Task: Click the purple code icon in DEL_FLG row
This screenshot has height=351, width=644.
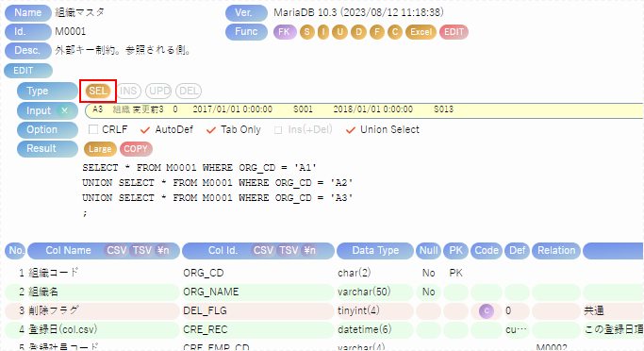Action: tap(487, 310)
